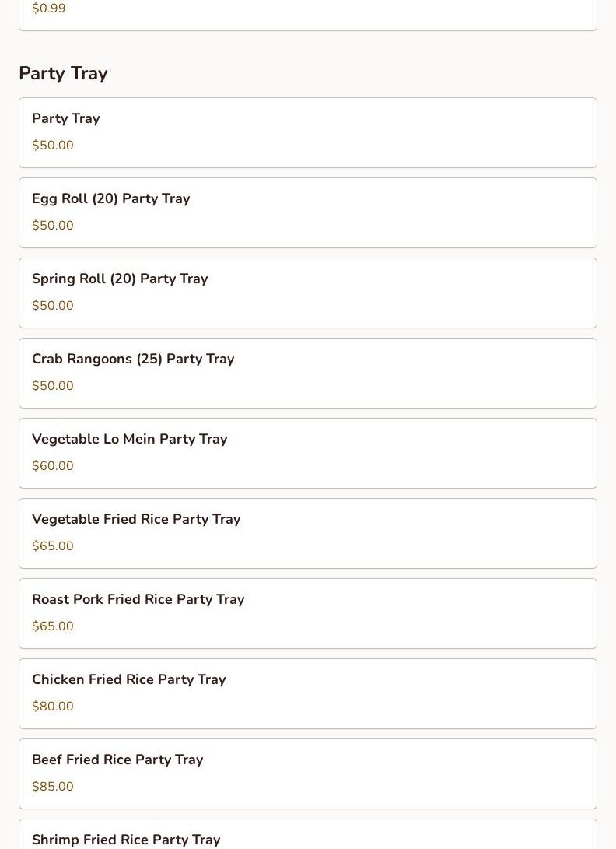Viewport: 616px width, 849px height.
Task: Click the $50.00 price under Crab Rangoons (25)
Action: click(x=53, y=386)
